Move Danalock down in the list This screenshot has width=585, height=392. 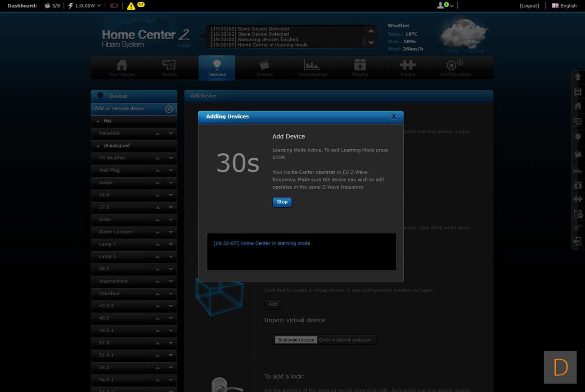click(x=171, y=134)
